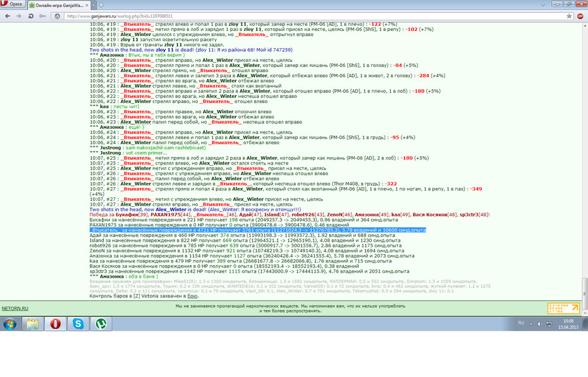The width and height of the screenshot is (588, 377).
Task: Click Адай[47] in the victory line
Action: (250, 214)
